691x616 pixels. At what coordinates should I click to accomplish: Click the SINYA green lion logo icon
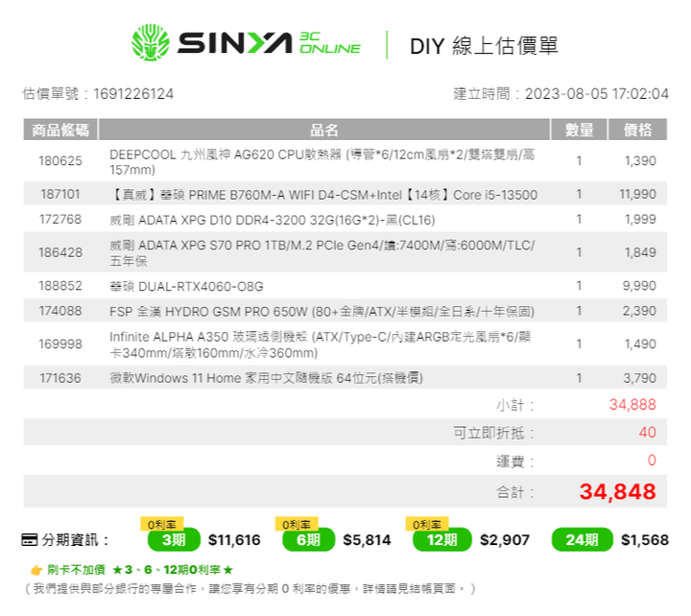[151, 42]
